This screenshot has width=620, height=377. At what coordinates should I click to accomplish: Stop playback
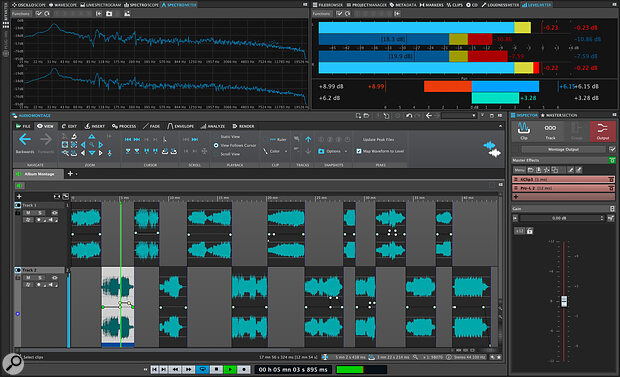click(216, 369)
